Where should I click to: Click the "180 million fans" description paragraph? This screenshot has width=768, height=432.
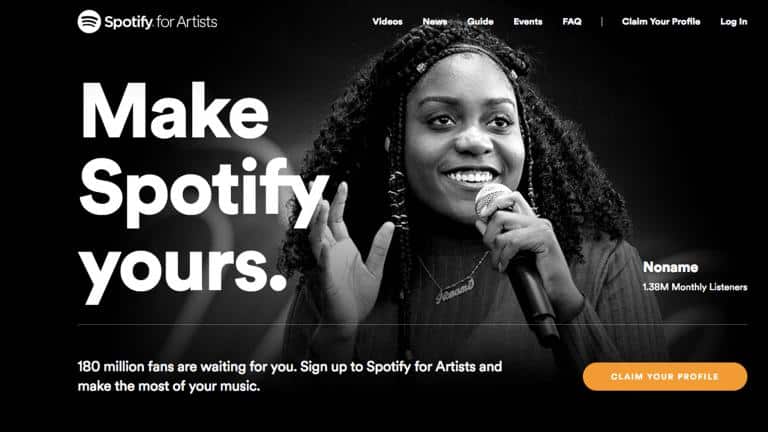click(290, 376)
